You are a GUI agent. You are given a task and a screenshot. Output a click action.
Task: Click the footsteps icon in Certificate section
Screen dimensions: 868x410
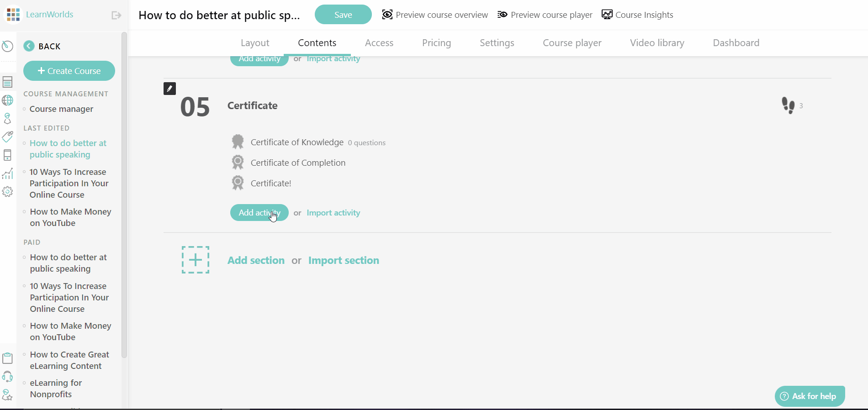(788, 105)
